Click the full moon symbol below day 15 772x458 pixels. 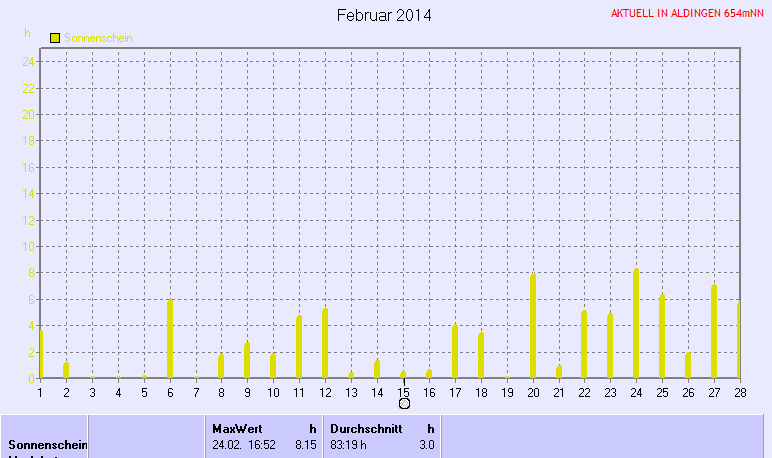(x=404, y=403)
